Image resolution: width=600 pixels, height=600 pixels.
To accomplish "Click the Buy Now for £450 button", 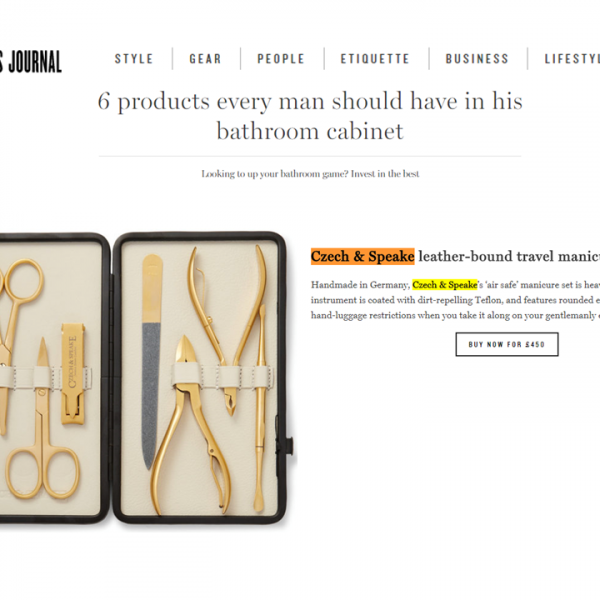I will point(507,344).
